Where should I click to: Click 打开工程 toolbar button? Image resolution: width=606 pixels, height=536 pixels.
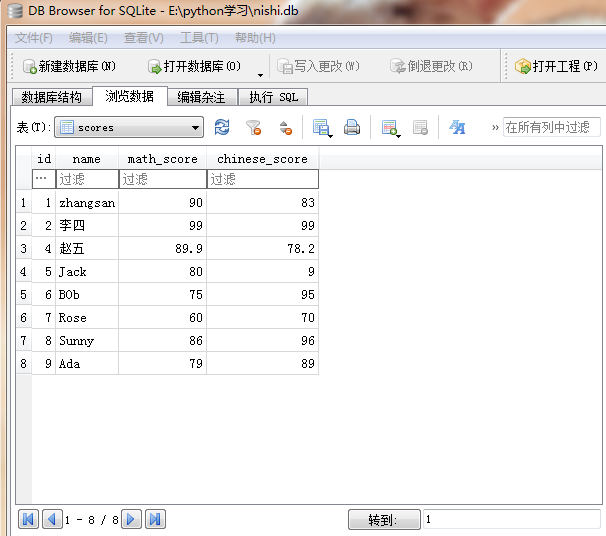pos(556,66)
